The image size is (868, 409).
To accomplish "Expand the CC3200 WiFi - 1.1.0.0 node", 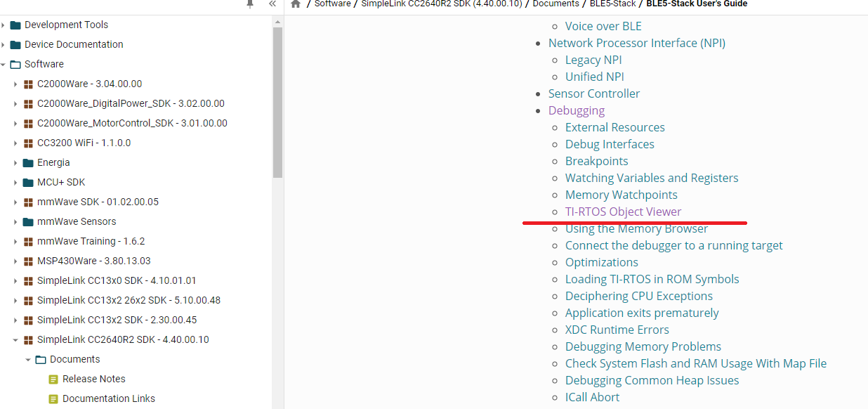I will pos(15,143).
